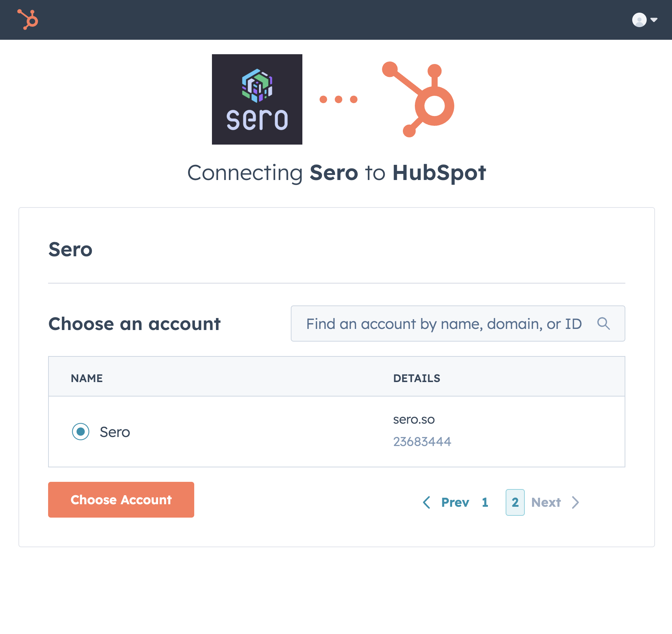Go to previous page via Prev

[455, 502]
